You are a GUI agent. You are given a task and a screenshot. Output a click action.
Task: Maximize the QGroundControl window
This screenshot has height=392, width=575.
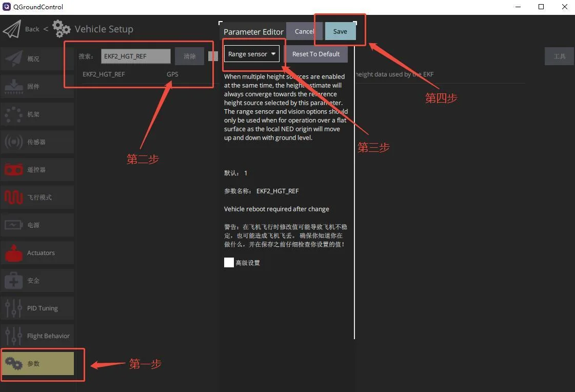[541, 7]
